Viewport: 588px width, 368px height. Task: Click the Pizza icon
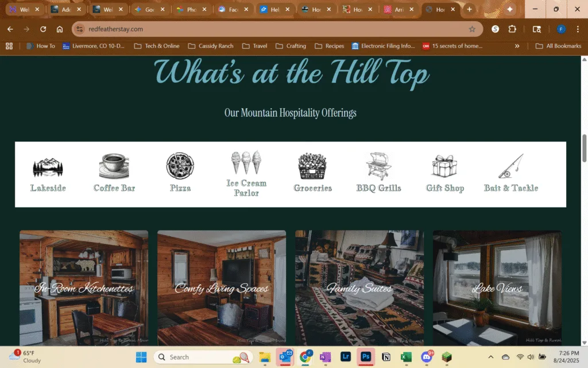coord(180,166)
